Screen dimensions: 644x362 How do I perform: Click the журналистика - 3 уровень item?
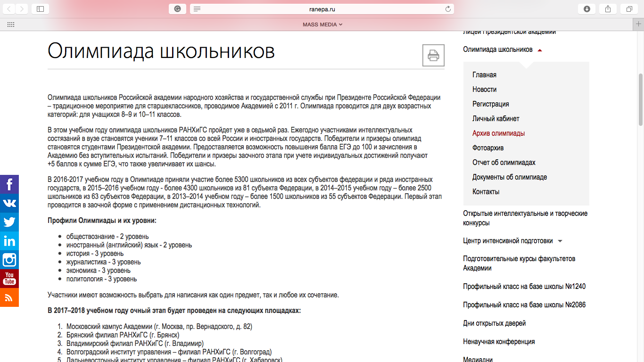pos(103,262)
